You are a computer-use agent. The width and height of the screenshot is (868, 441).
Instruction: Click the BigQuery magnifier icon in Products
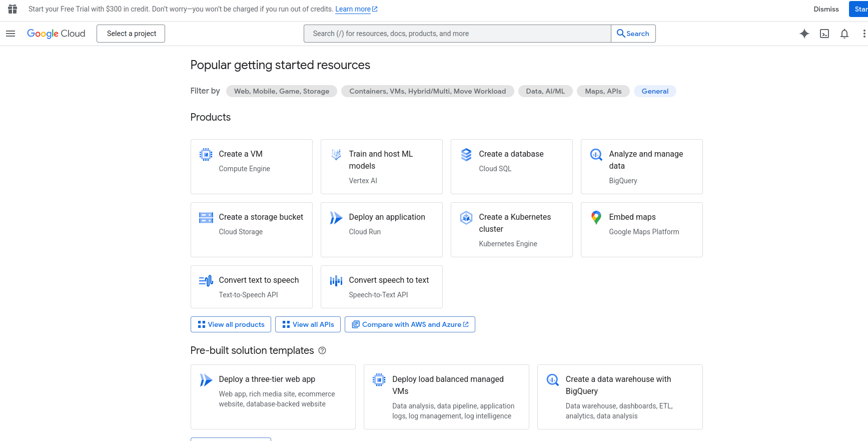pos(596,155)
